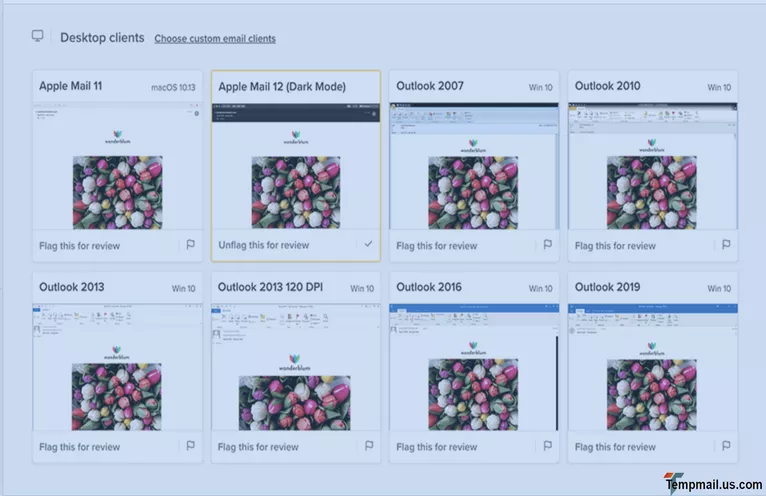Click flag icon on Outlook 2013 120 DPI card
The height and width of the screenshot is (496, 766).
[368, 446]
